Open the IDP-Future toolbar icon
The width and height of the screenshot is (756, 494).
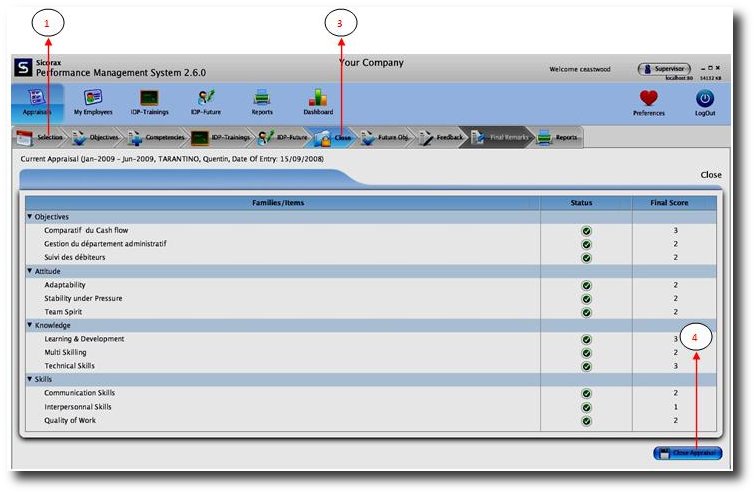click(207, 100)
